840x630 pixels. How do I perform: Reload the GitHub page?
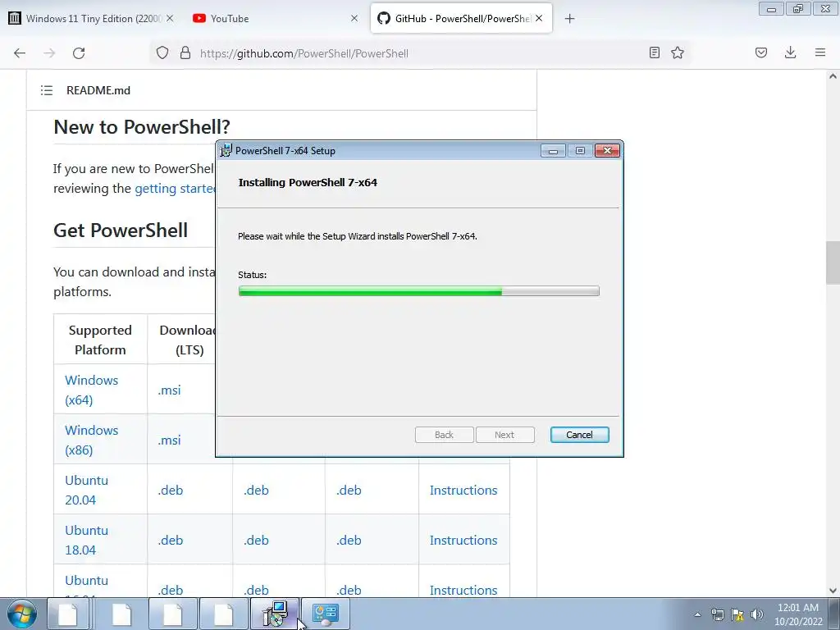(79, 53)
